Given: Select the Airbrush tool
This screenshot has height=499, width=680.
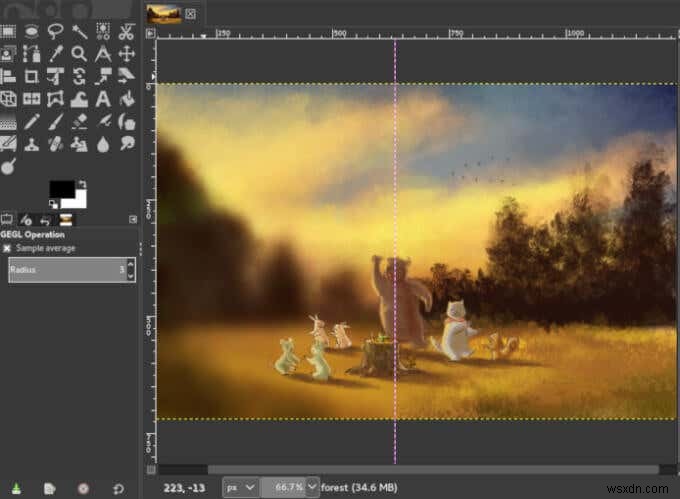Looking at the screenshot, I should click(103, 122).
